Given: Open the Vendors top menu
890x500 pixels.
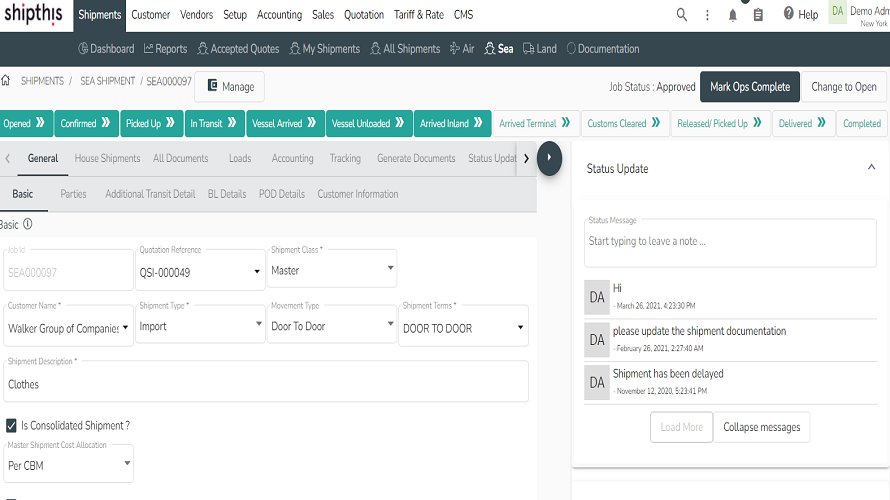Looking at the screenshot, I should [196, 15].
